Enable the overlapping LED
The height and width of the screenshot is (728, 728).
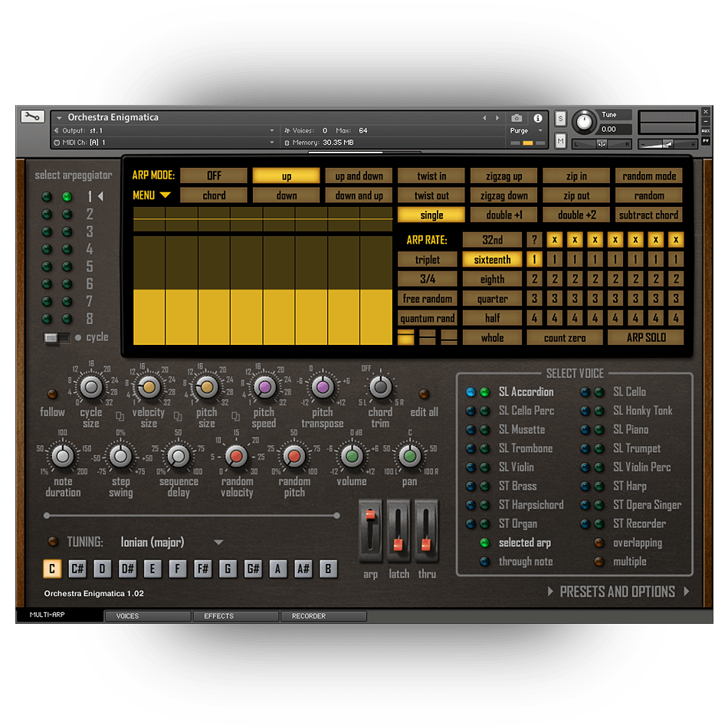[x=599, y=543]
